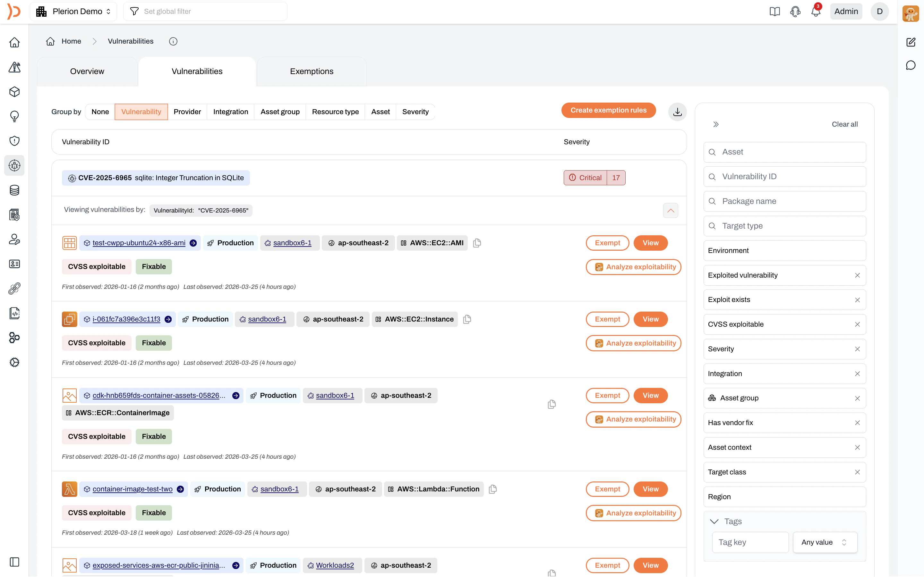Click the download export icon near Create exemption rules
924x577 pixels.
[x=677, y=112]
